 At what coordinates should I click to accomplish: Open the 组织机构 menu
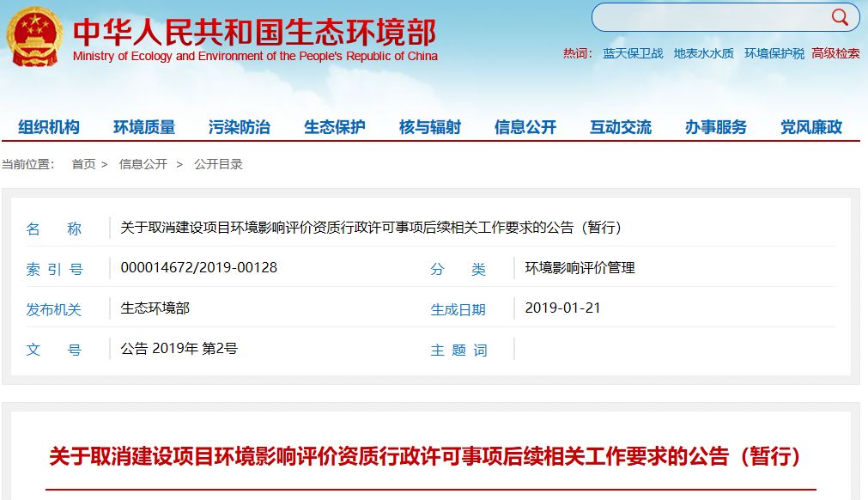point(49,127)
